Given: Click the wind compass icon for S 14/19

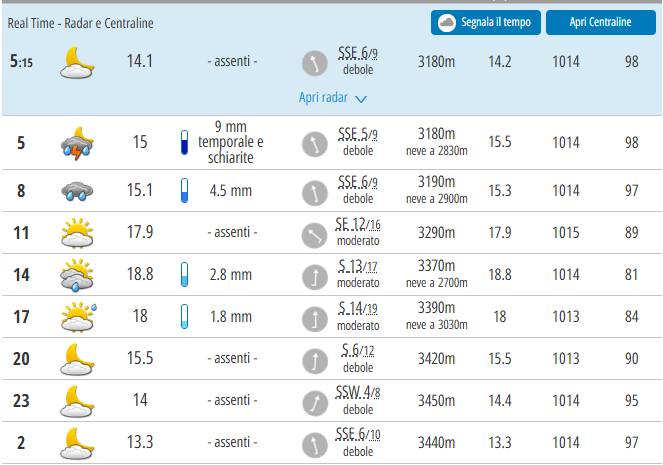Looking at the screenshot, I should pyautogui.click(x=315, y=317).
